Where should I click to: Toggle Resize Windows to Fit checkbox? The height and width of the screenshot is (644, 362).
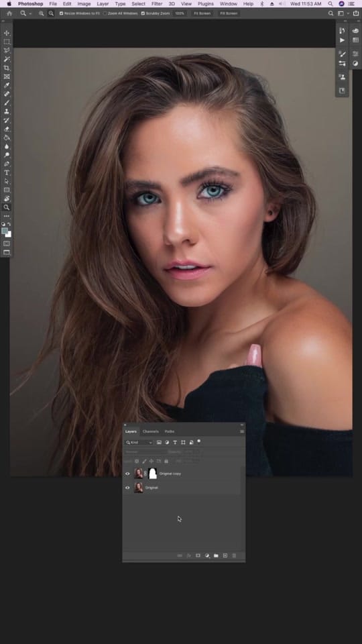coord(62,13)
